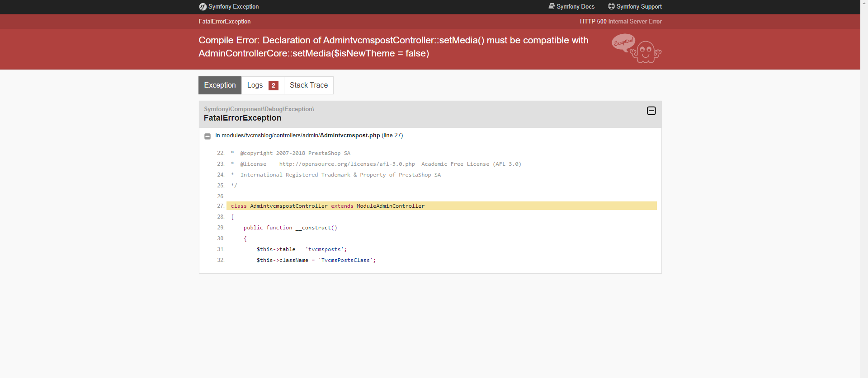Collapse the FatalErrorException panel with minus icon
868x378 pixels.
pos(651,111)
